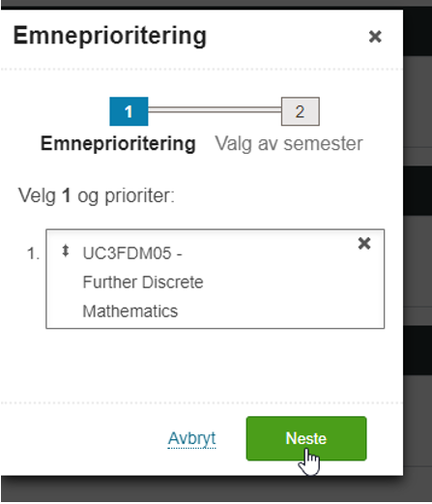The width and height of the screenshot is (432, 504).
Task: Select the UC3FDM05 course code text
Action: point(128,253)
